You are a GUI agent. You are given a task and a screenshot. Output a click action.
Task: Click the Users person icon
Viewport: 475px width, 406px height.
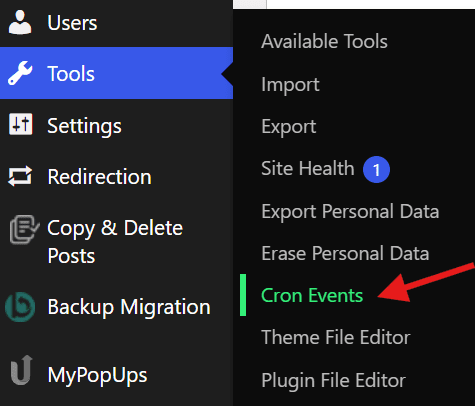pyautogui.click(x=20, y=22)
